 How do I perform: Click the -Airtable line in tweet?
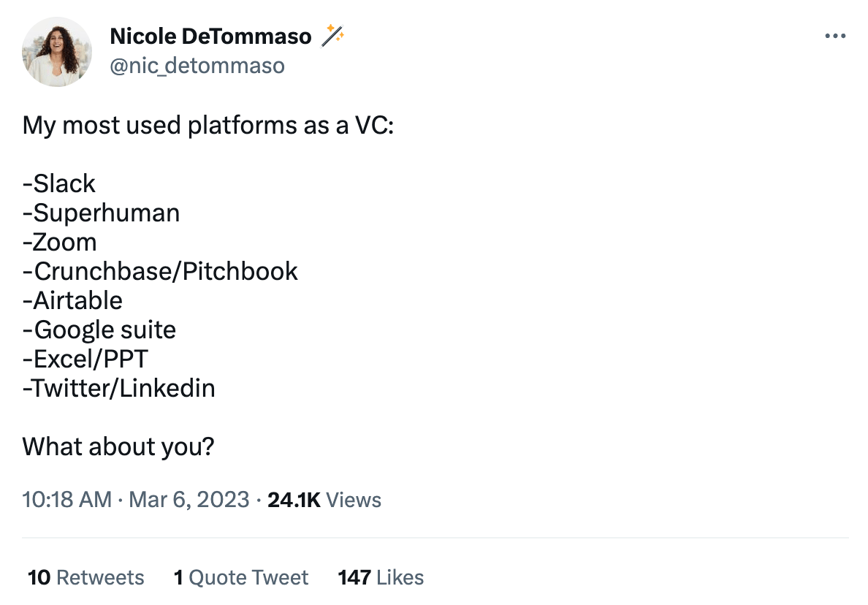tap(72, 300)
